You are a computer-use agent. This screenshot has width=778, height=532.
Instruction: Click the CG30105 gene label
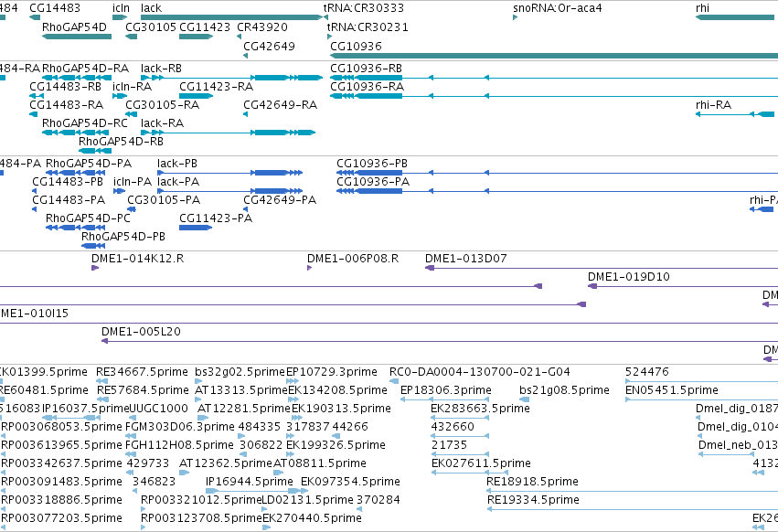(x=151, y=27)
